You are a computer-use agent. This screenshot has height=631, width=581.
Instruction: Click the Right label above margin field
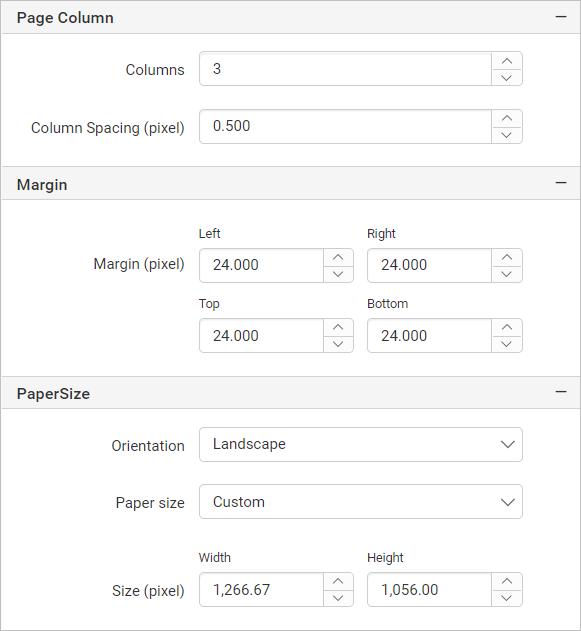[x=381, y=234]
